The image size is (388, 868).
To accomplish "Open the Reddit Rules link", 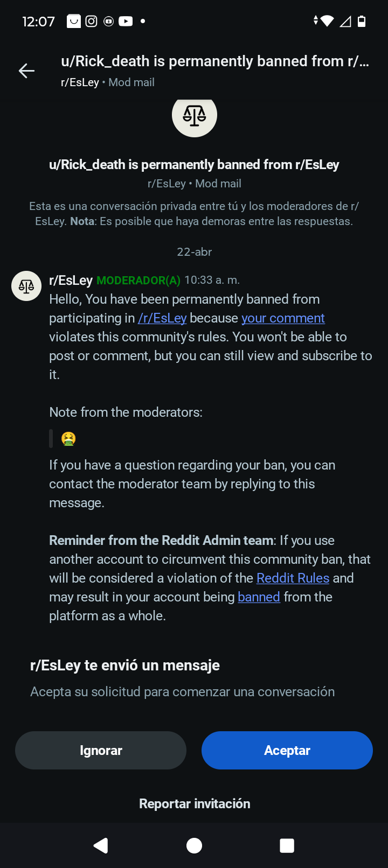I will pyautogui.click(x=293, y=578).
